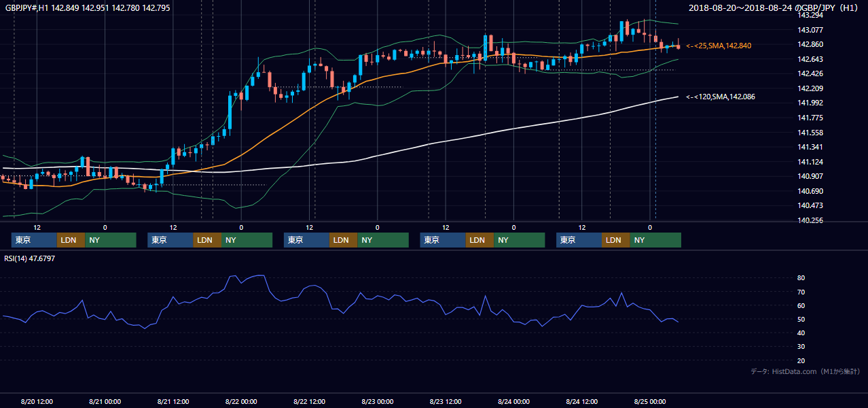Click price axis value 141.341
This screenshot has height=408, width=868.
click(x=810, y=147)
